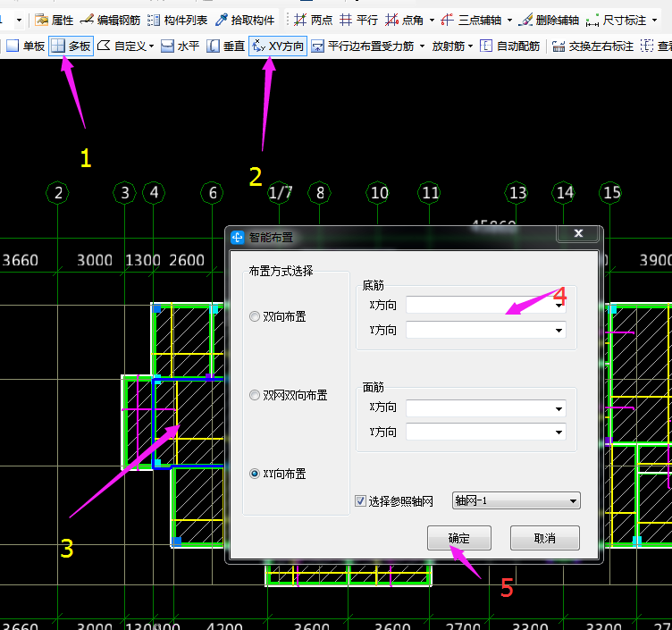The width and height of the screenshot is (672, 630).
Task: Open 面筋 X方向 dropdown
Action: pos(485,408)
